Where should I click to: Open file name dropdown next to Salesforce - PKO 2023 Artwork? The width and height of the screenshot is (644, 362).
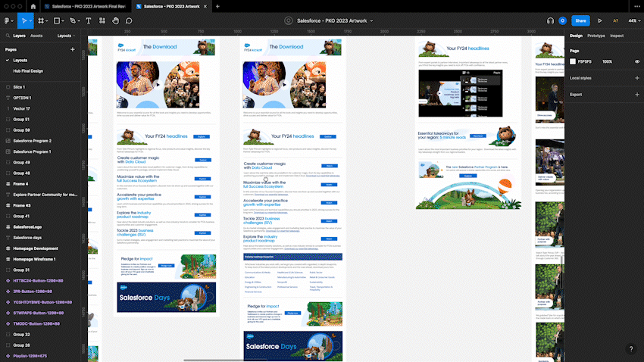(x=372, y=21)
